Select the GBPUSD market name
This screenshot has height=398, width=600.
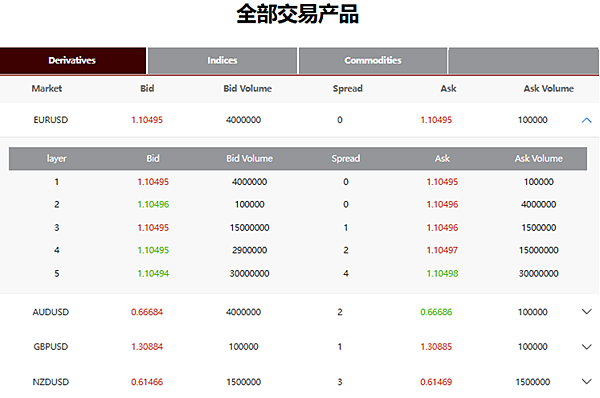point(51,347)
